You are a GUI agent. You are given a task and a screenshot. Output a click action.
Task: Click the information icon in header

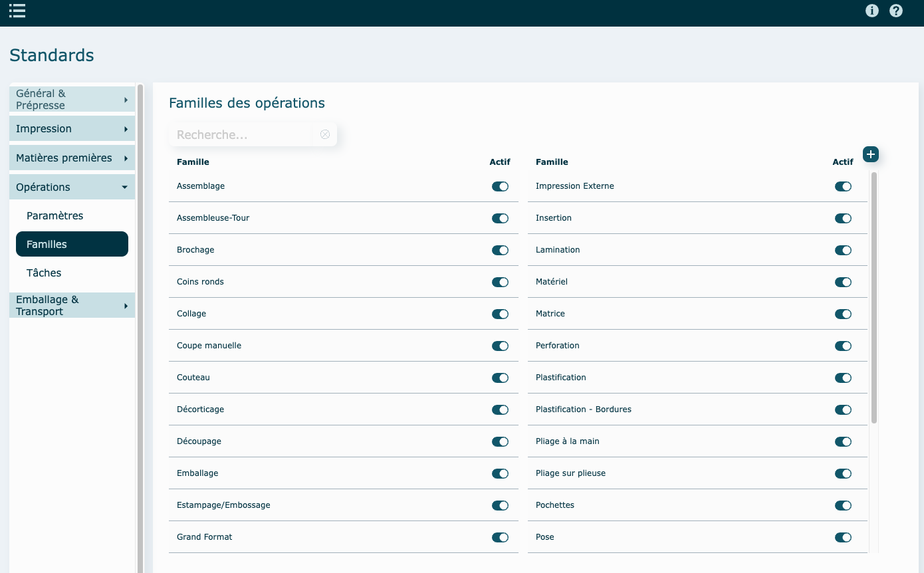pos(872,11)
